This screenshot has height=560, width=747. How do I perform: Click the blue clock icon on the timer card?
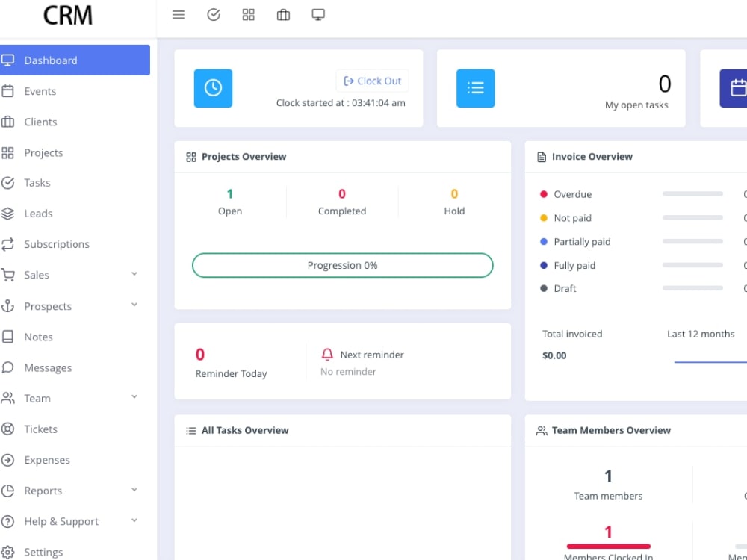[213, 88]
